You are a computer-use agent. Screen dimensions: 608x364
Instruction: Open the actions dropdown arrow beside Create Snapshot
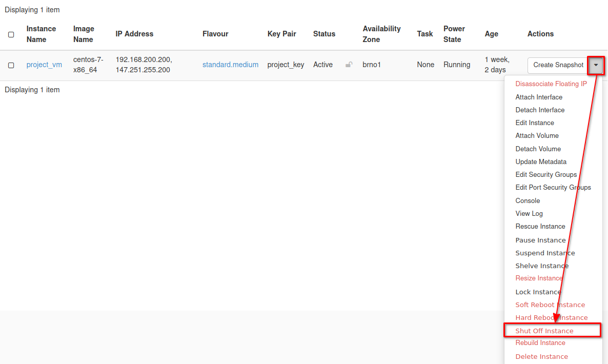(x=596, y=65)
